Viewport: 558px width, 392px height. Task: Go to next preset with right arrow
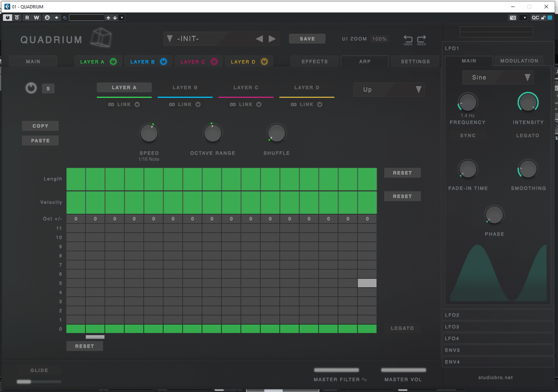click(x=272, y=39)
